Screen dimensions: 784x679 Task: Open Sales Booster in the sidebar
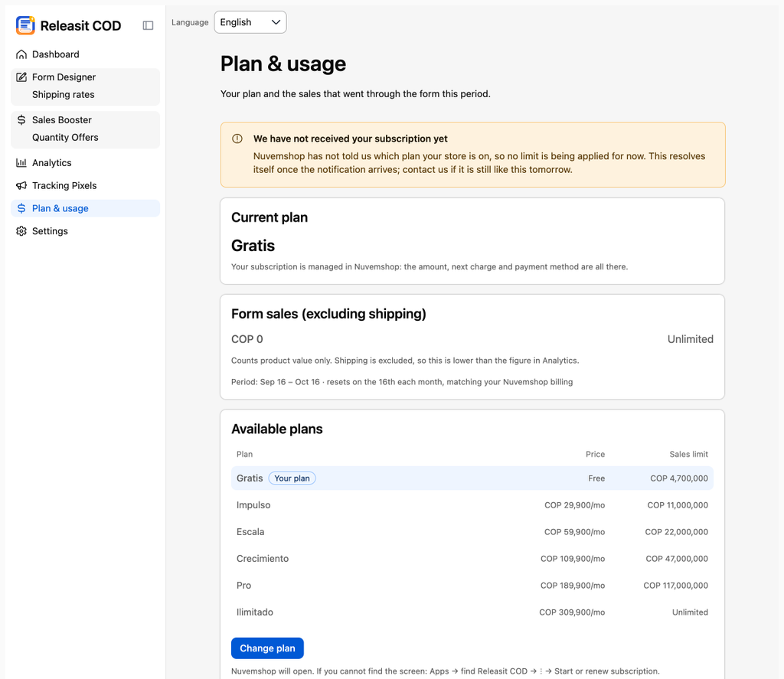[85, 120]
